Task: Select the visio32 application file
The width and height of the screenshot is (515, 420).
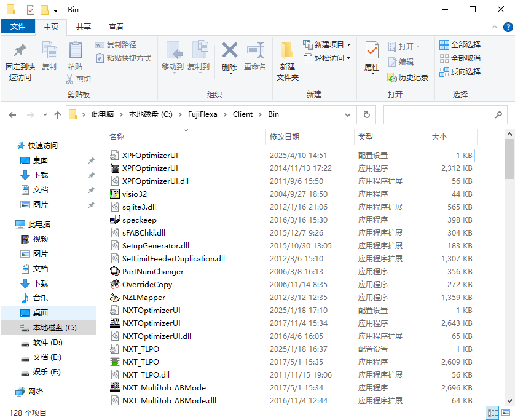Action: pos(134,194)
